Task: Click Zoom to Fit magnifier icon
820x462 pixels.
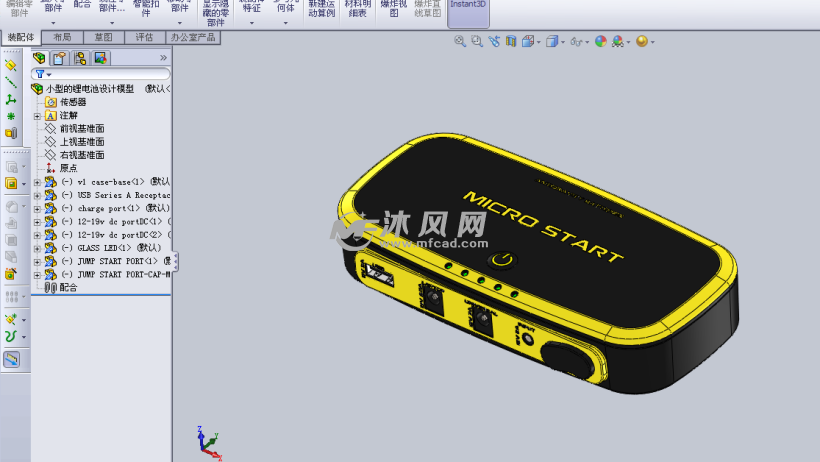Action: coord(460,41)
